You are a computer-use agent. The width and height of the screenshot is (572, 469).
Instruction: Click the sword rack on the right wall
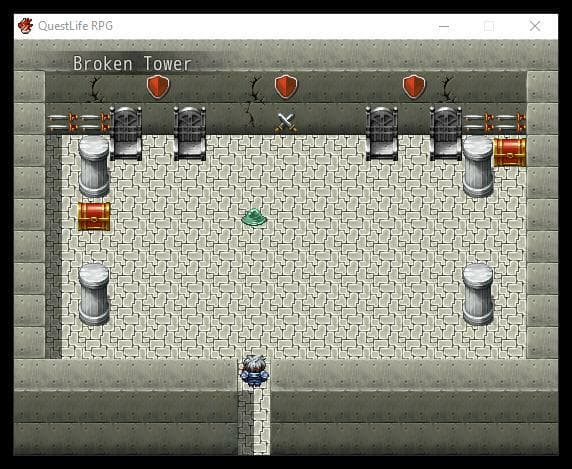pos(495,123)
